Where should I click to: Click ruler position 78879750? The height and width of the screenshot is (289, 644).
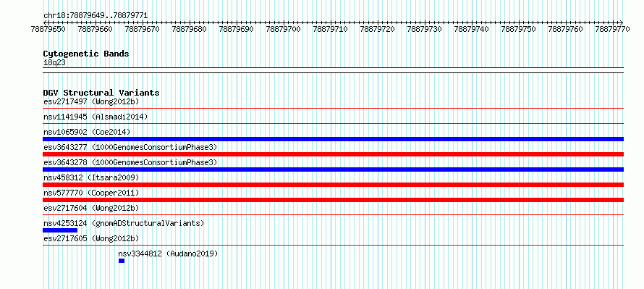(x=518, y=29)
